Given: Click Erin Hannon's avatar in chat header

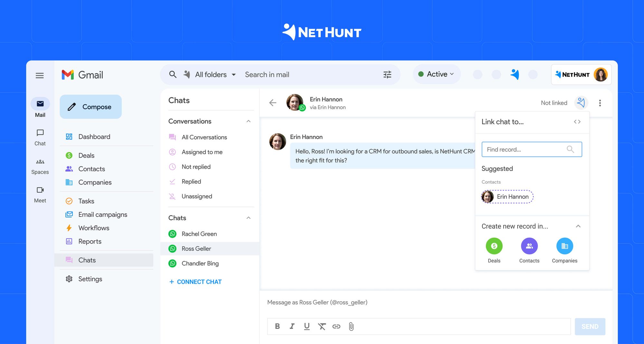Looking at the screenshot, I should click(x=295, y=102).
